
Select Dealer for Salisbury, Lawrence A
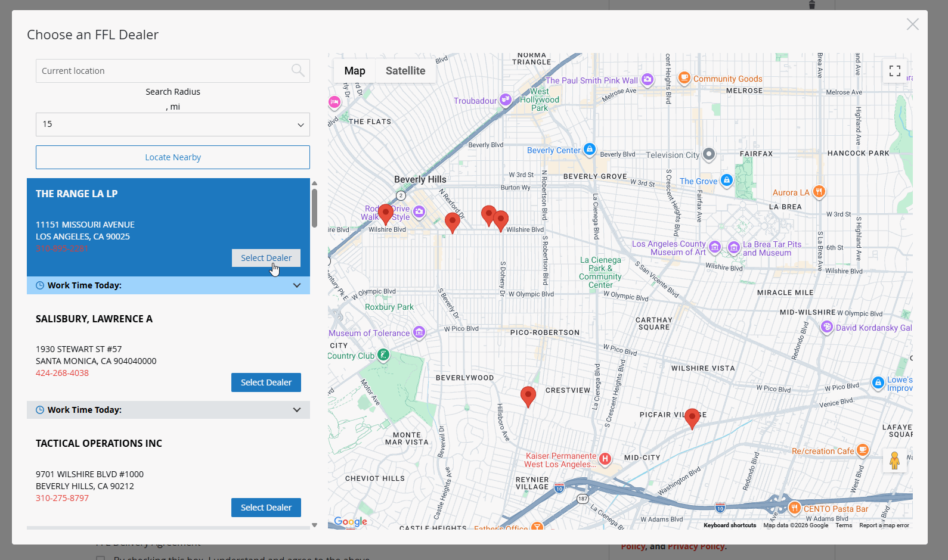coord(266,382)
